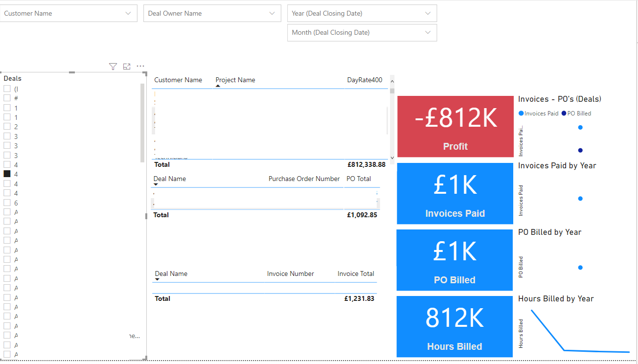This screenshot has width=638, height=364.
Task: Click the £1,231.83 invoice total value
Action: [359, 298]
